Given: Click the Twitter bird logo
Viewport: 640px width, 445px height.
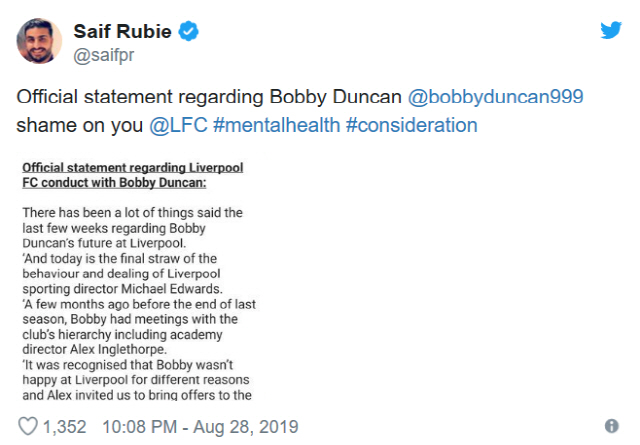Looking at the screenshot, I should click(x=611, y=30).
